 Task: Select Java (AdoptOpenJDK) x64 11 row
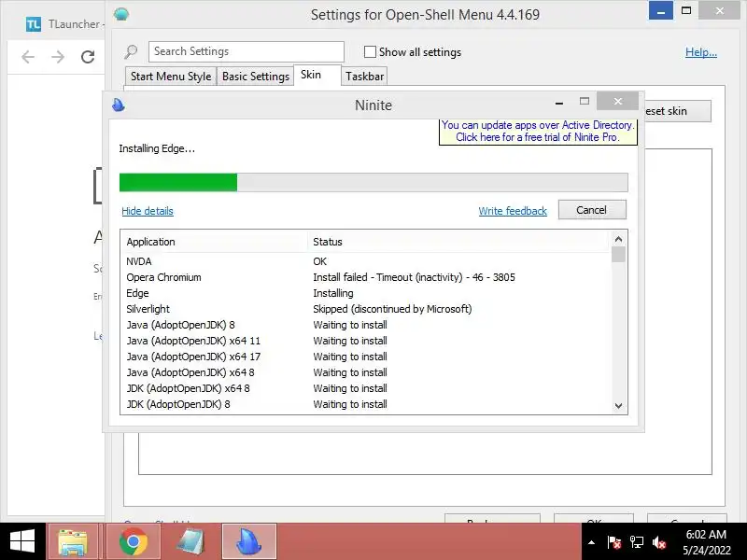365,341
